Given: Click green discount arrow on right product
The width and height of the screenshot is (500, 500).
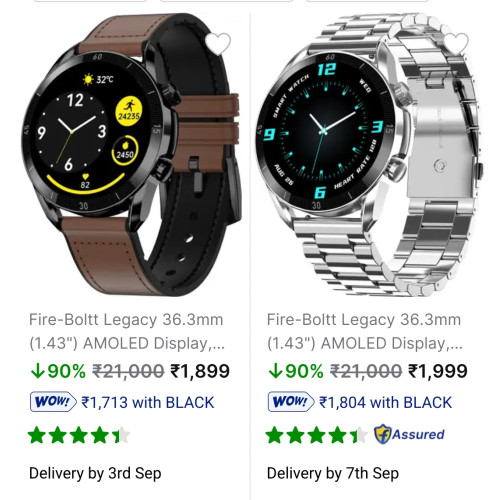Looking at the screenshot, I should point(275,371).
